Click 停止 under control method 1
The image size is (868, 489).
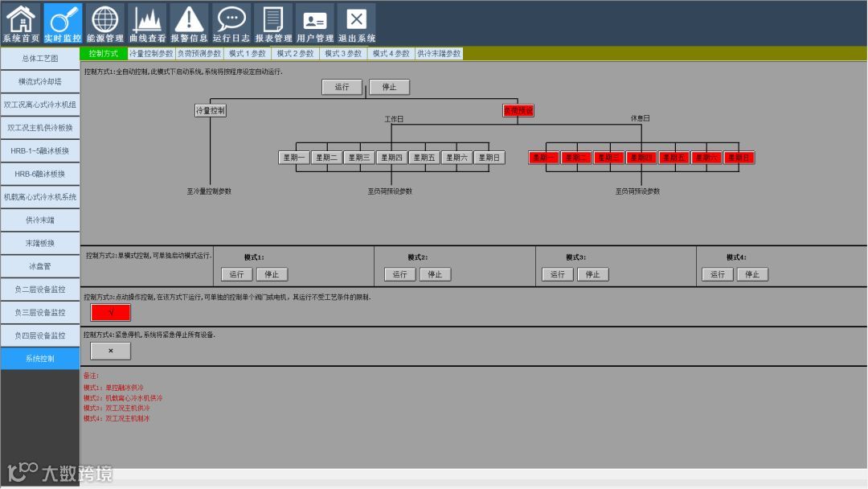point(389,87)
